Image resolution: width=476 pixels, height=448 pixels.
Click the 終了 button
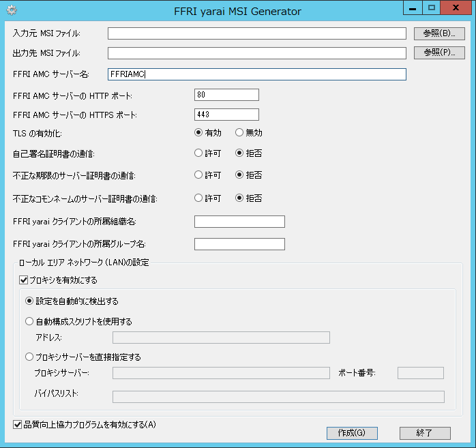click(425, 433)
